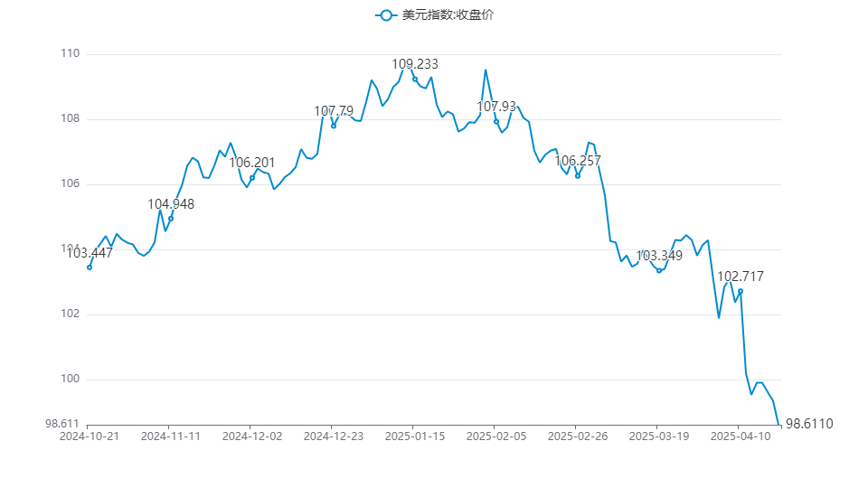The height and width of the screenshot is (488, 868).
Task: Click the data point marker for 103.447
Action: [x=89, y=267]
